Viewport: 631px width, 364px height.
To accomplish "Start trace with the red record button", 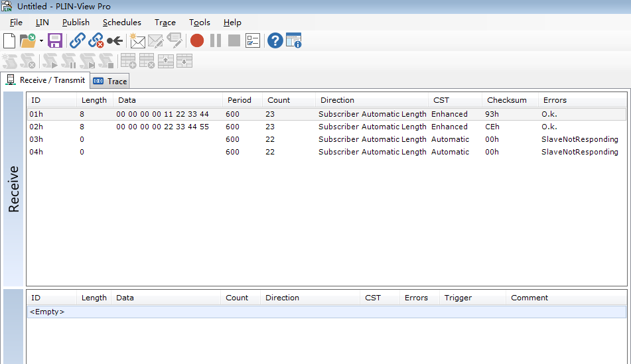I will click(x=197, y=41).
